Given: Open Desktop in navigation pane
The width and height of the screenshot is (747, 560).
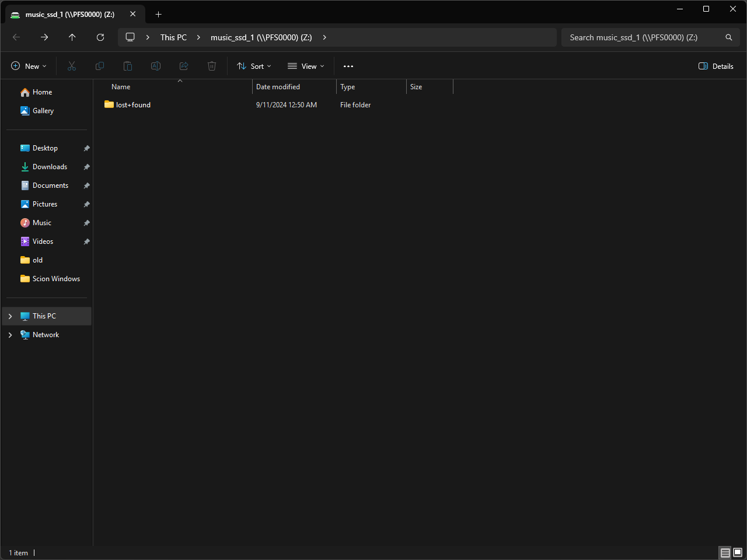Looking at the screenshot, I should [45, 148].
